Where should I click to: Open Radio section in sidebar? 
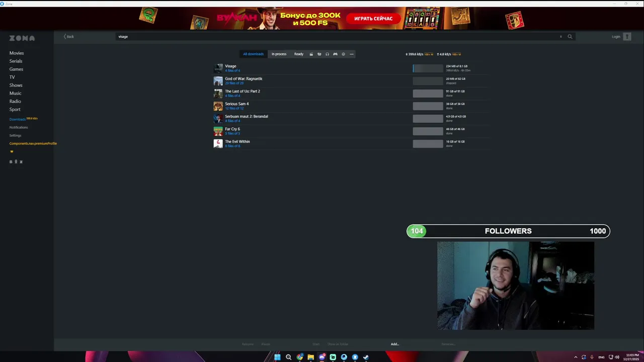pos(15,102)
